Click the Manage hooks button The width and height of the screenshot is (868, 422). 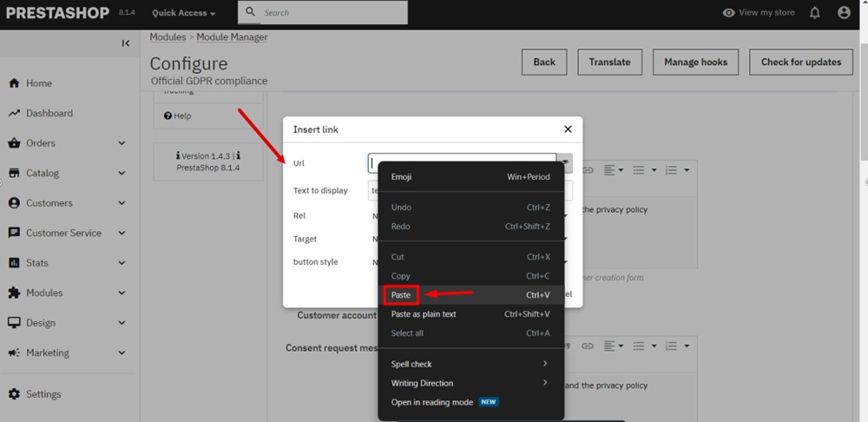696,62
